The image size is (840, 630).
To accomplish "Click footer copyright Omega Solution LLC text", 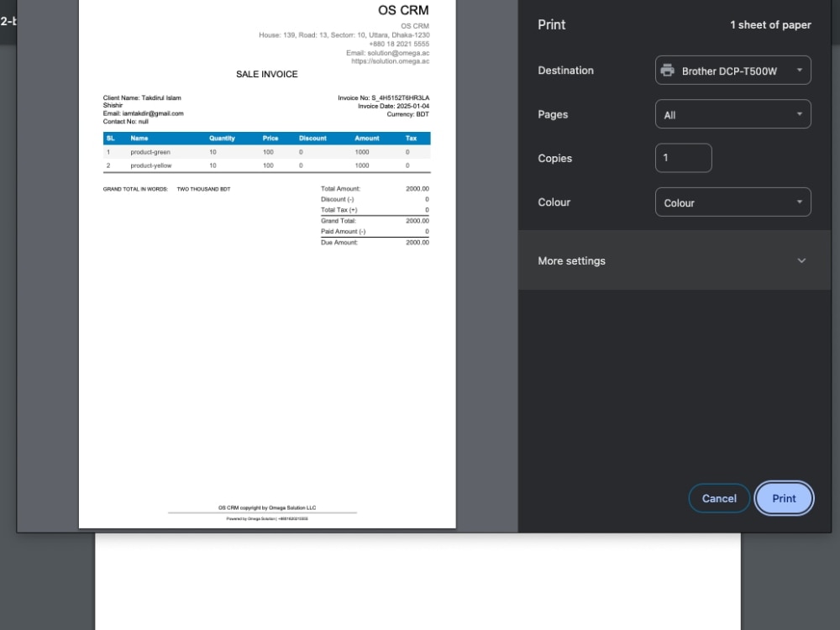I will (267, 508).
